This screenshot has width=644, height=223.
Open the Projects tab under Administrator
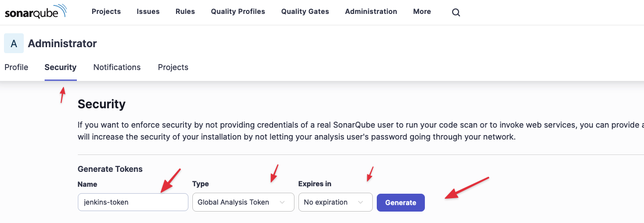[173, 67]
